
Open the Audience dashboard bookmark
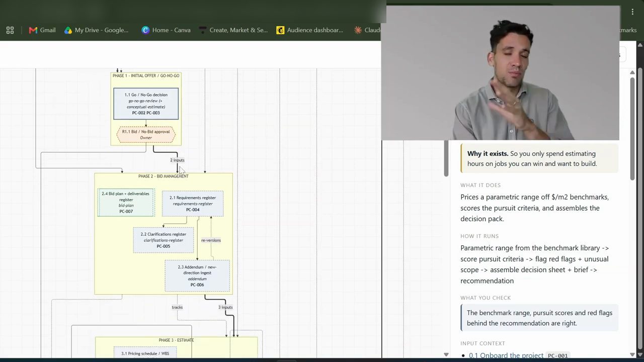pos(310,30)
